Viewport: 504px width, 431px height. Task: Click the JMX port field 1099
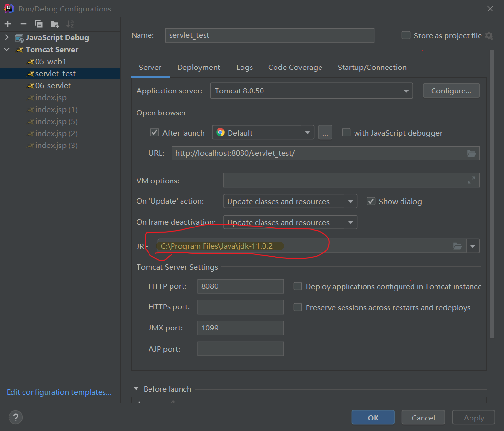pos(241,328)
